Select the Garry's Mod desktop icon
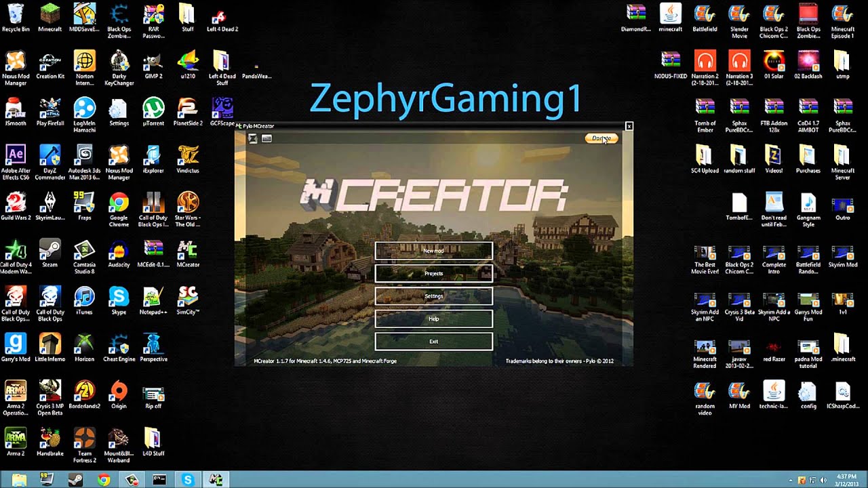 (x=15, y=348)
